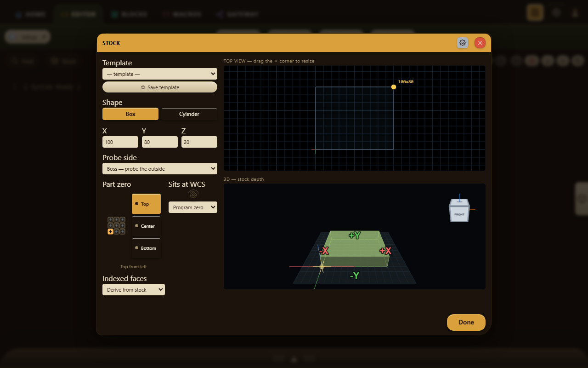Screen dimensions: 588x368
Task: Close the Stock dialog with red X
Action: pos(480,43)
